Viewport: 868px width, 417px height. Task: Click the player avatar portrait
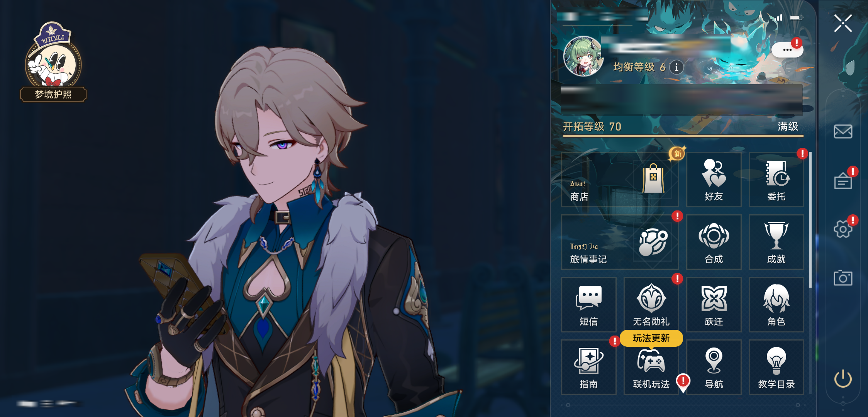click(x=583, y=56)
